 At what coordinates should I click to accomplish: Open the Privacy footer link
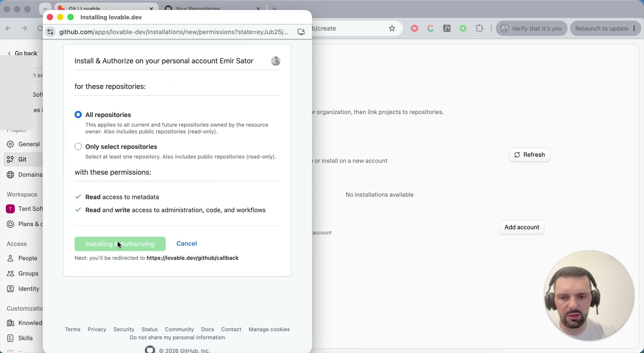(x=97, y=329)
